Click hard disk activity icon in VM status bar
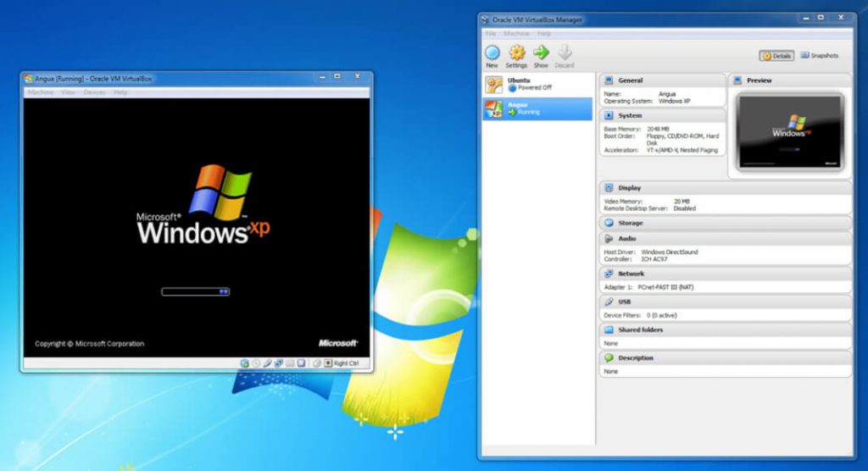The height and width of the screenshot is (471, 868). point(245,363)
